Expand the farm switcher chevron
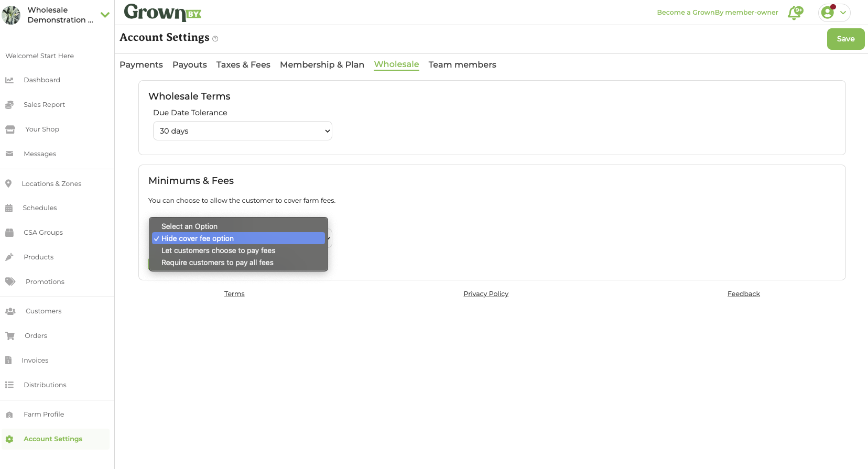Image resolution: width=868 pixels, height=469 pixels. 105,15
